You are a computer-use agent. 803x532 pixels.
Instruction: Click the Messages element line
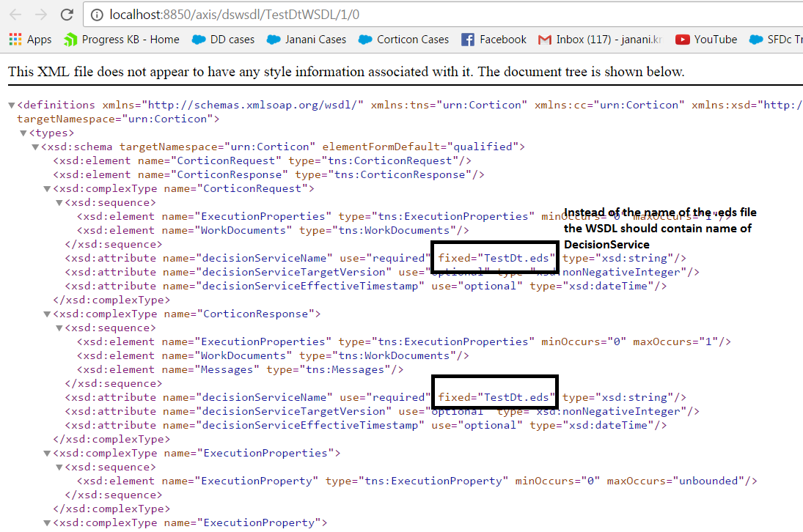pyautogui.click(x=241, y=369)
